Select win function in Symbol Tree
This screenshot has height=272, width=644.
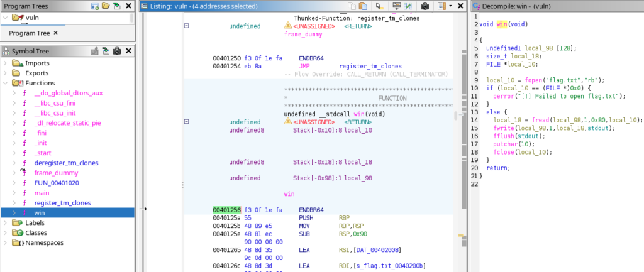(x=40, y=212)
